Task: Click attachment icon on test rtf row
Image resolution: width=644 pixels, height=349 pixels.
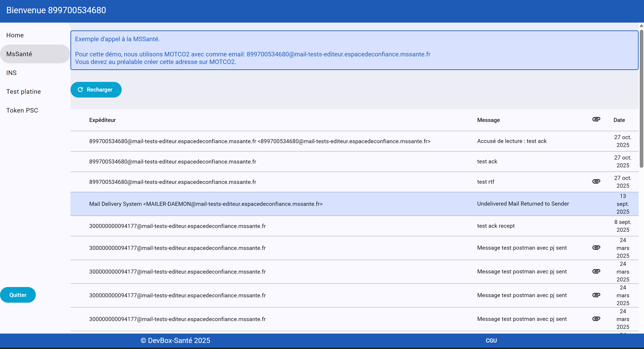Action: 596,181
